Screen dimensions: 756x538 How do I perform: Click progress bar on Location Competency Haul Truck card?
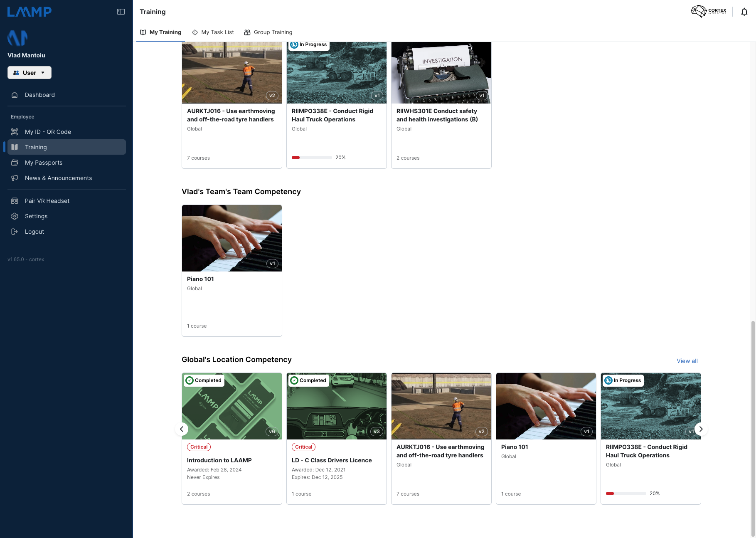click(x=626, y=494)
